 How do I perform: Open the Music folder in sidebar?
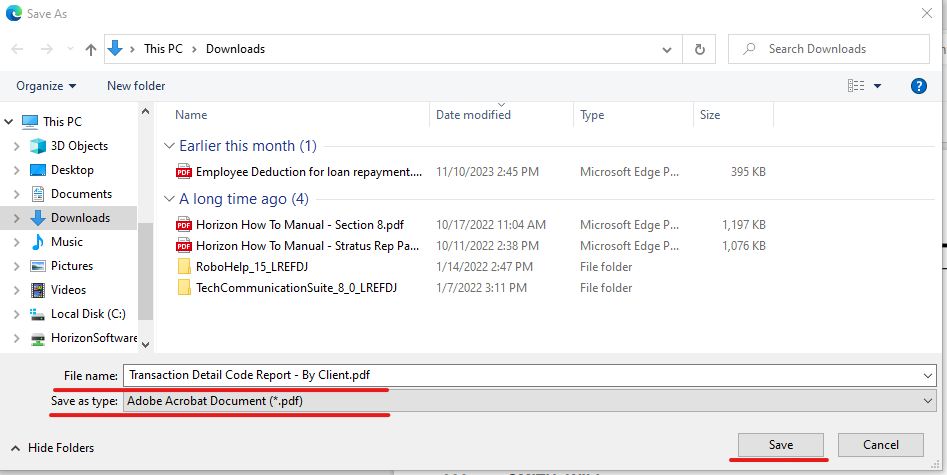pos(66,242)
